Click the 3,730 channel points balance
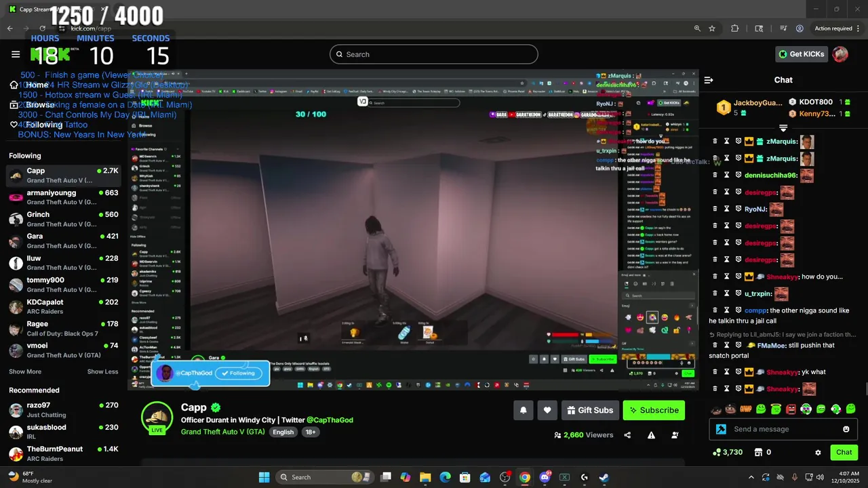Image resolution: width=868 pixels, height=488 pixels. point(728,452)
